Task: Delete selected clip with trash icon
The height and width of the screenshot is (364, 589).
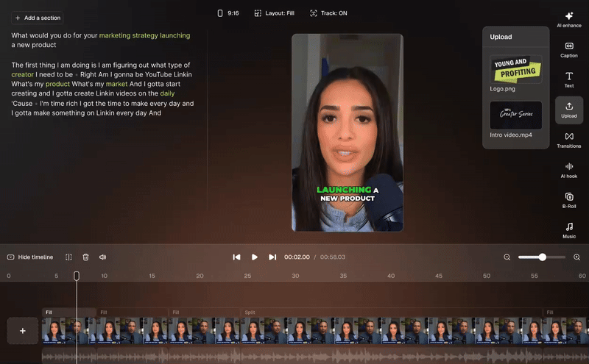Action: (x=85, y=257)
